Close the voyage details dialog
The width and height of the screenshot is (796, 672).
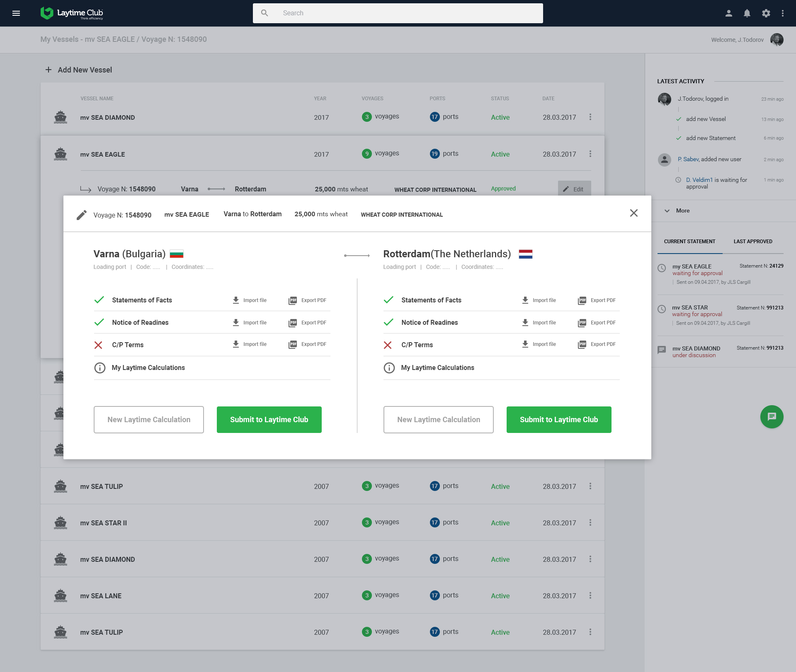click(633, 213)
